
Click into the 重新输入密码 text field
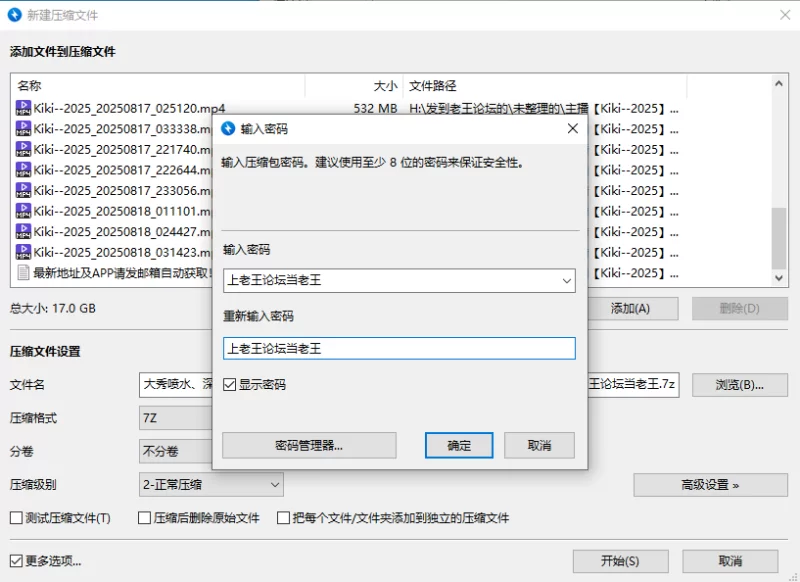coord(399,348)
